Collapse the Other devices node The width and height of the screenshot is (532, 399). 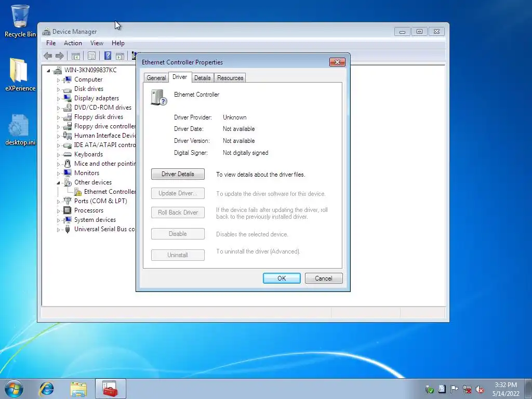[x=58, y=183]
